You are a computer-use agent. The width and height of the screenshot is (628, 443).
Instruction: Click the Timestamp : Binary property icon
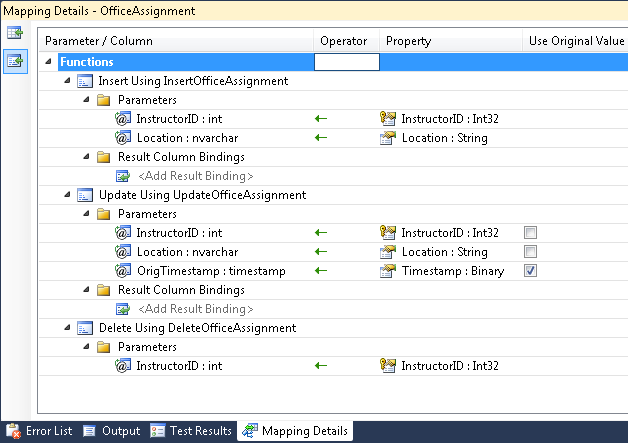(389, 271)
